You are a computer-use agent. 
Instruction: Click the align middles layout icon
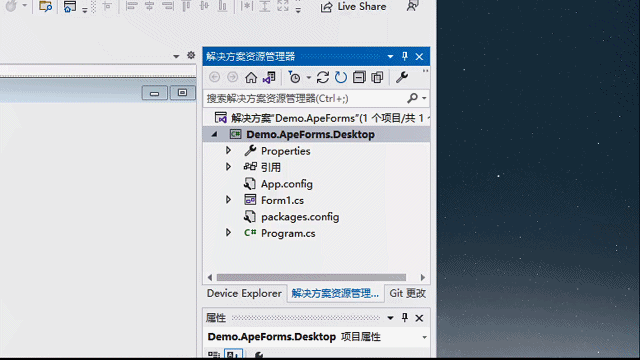pyautogui.click(x=204, y=6)
